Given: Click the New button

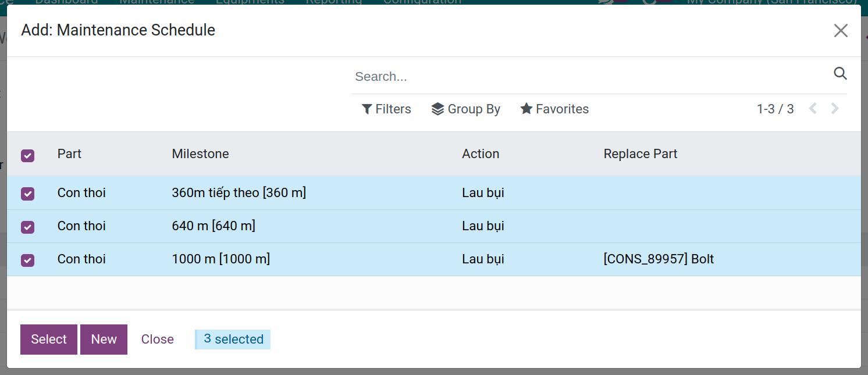Looking at the screenshot, I should (104, 340).
